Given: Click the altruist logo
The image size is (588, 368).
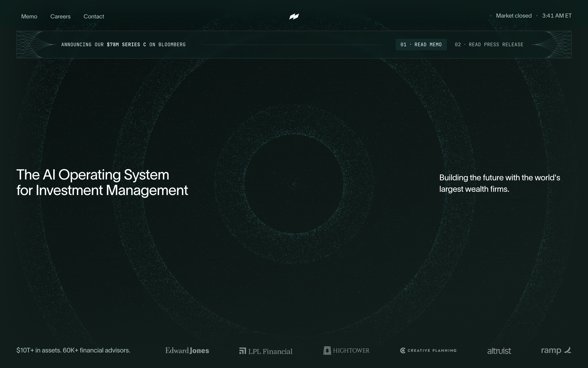Looking at the screenshot, I should (x=499, y=351).
